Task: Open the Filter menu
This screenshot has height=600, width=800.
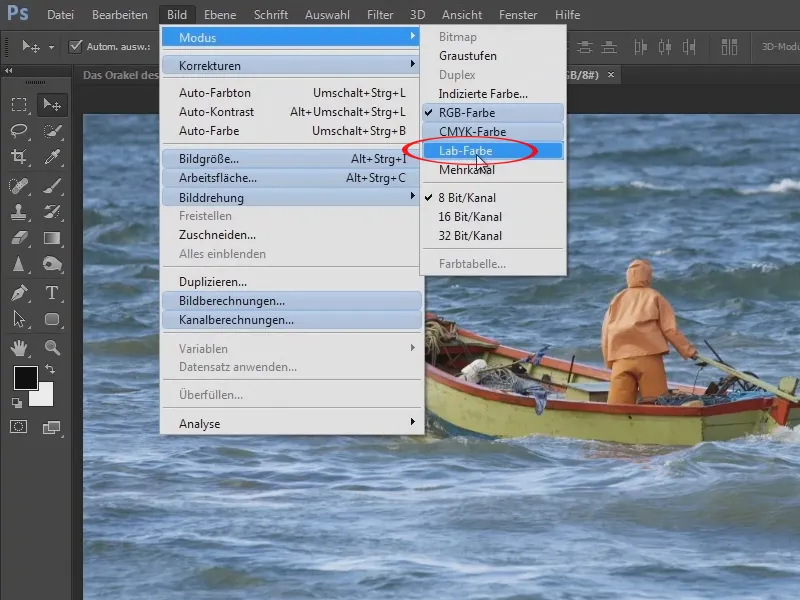Action: click(380, 15)
